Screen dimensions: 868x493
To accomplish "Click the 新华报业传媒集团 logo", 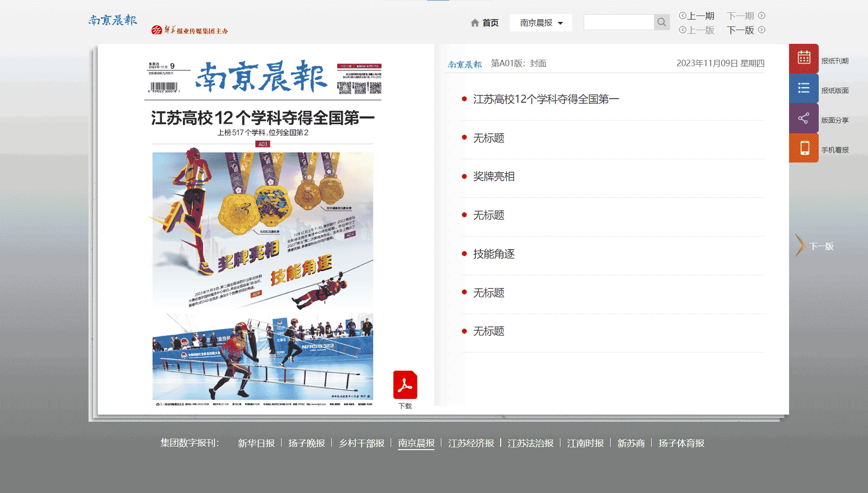I will (x=189, y=31).
